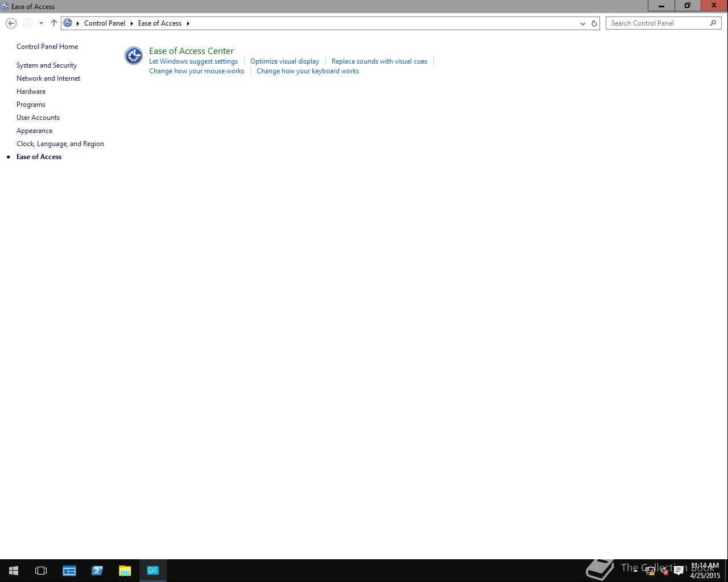Select Control Panel in the breadcrumb
The height and width of the screenshot is (582, 728).
[x=105, y=23]
